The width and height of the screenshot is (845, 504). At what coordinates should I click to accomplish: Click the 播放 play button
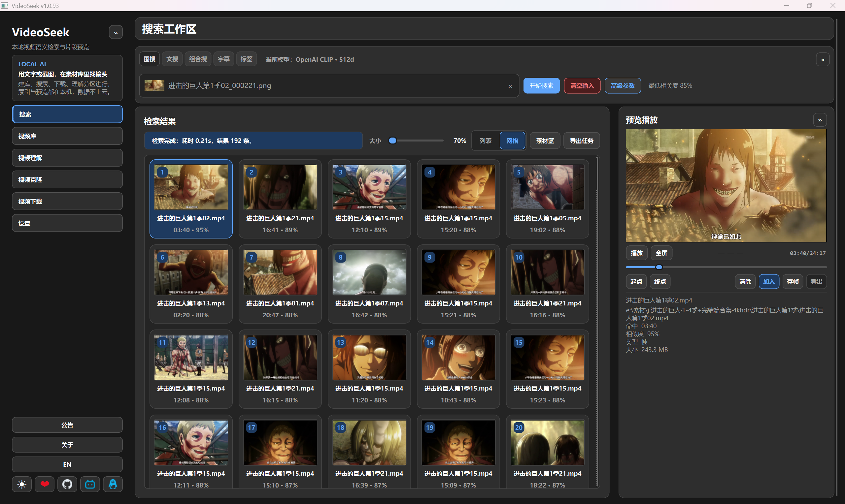point(637,253)
